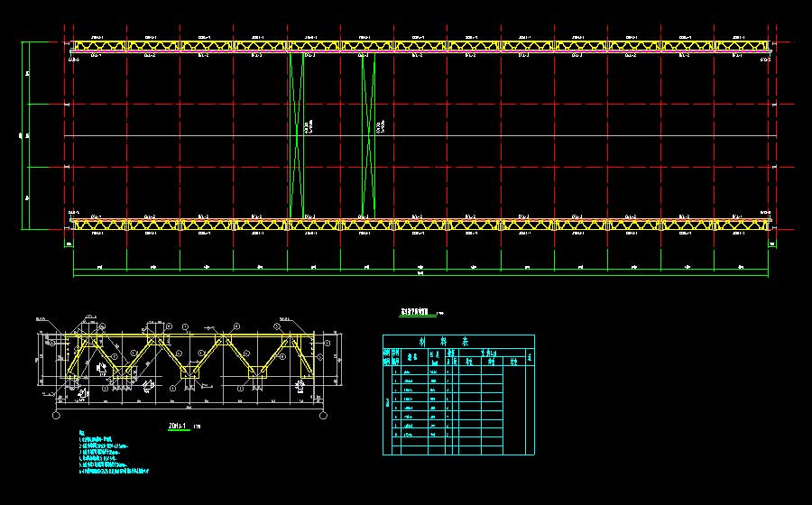Click the overall vertical dimension line at far left
The image size is (812, 505).
tap(23, 135)
